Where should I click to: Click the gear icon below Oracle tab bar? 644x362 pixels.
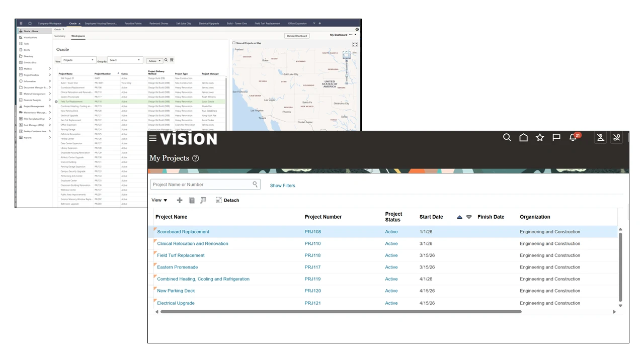click(x=357, y=30)
